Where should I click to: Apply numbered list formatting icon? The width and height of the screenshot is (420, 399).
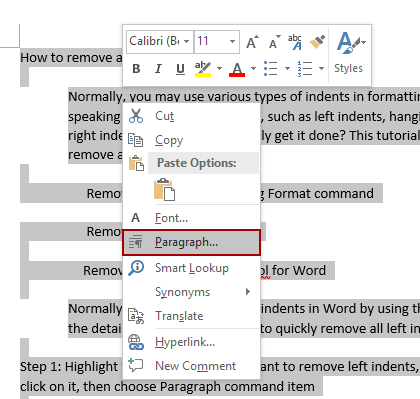pos(305,69)
